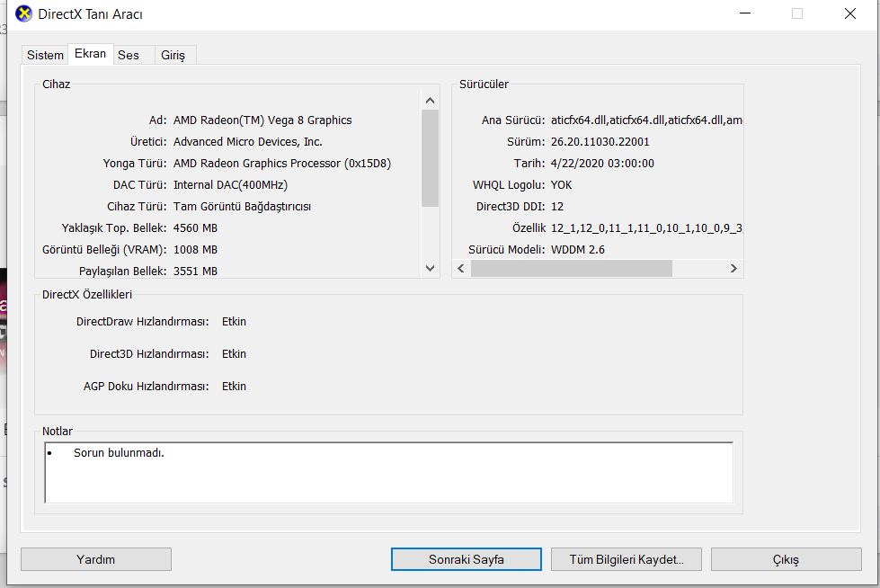This screenshot has width=880, height=588.
Task: Click down arrow of Cihaz scrollbar
Action: tap(430, 269)
